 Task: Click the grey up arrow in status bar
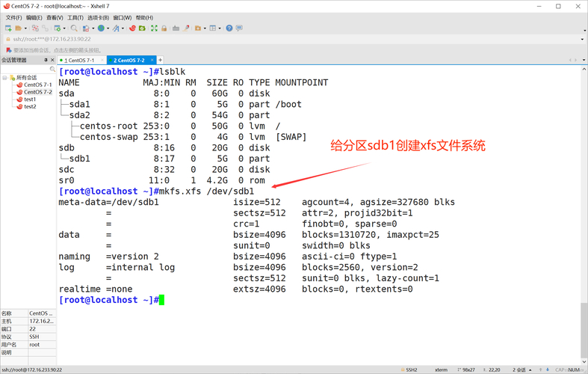coord(540,370)
